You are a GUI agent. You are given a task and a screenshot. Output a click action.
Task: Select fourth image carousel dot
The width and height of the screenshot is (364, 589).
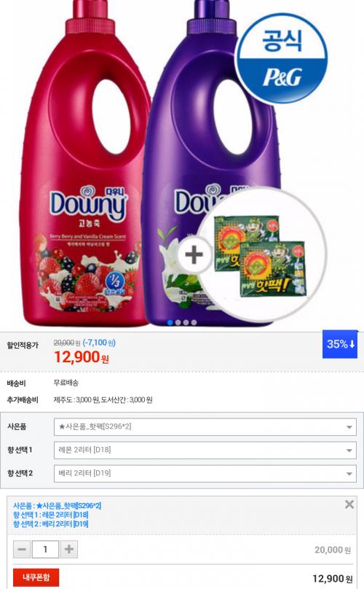pos(194,322)
